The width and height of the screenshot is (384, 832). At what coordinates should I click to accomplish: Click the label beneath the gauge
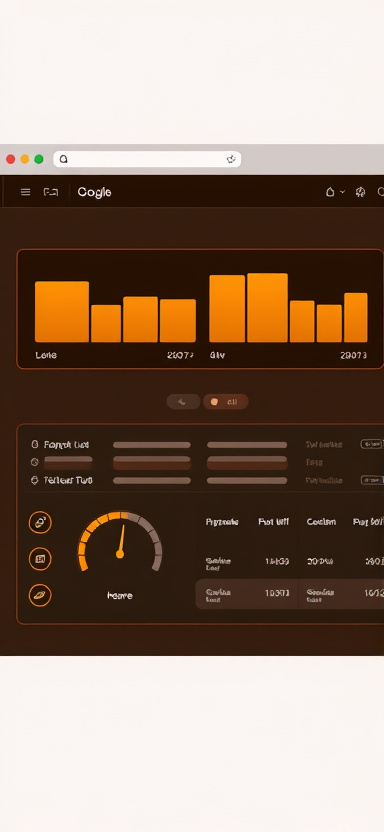pos(120,596)
